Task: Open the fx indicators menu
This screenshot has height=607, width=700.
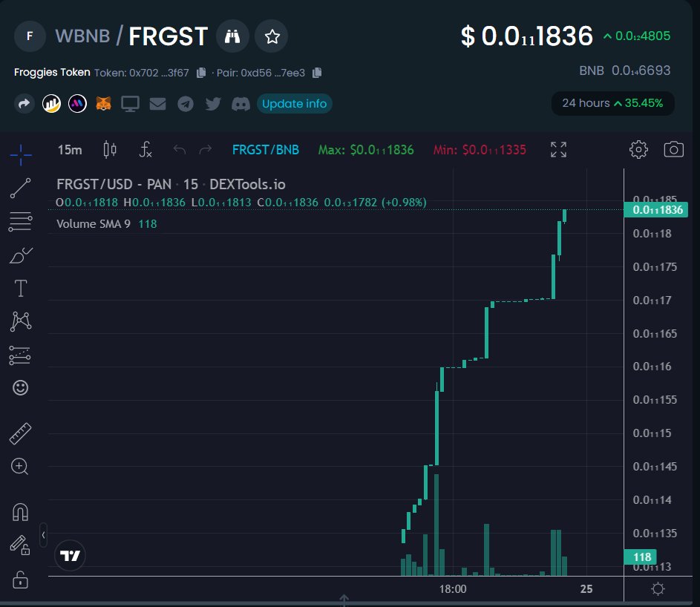Action: 145,149
